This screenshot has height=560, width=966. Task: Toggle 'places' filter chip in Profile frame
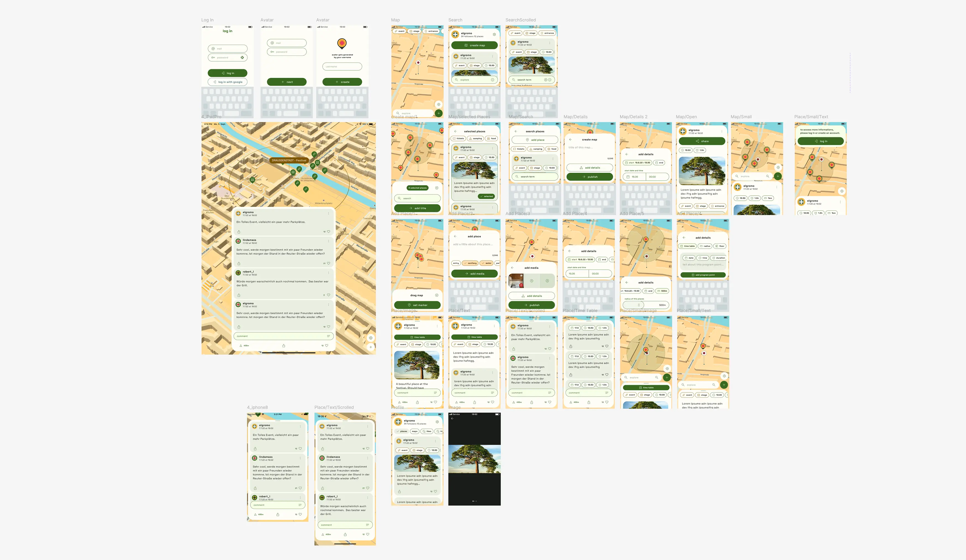(402, 431)
